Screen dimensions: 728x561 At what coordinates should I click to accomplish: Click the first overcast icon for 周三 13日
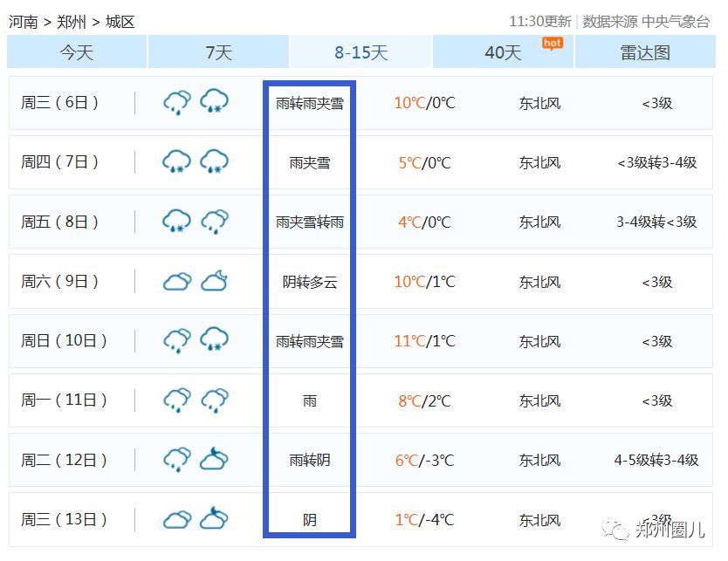tap(177, 520)
